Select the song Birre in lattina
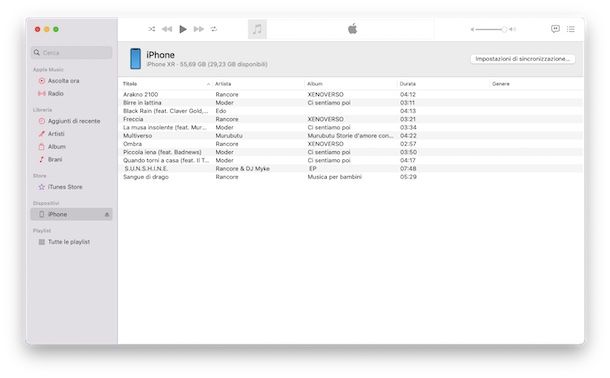The image size is (610, 378). click(142, 103)
